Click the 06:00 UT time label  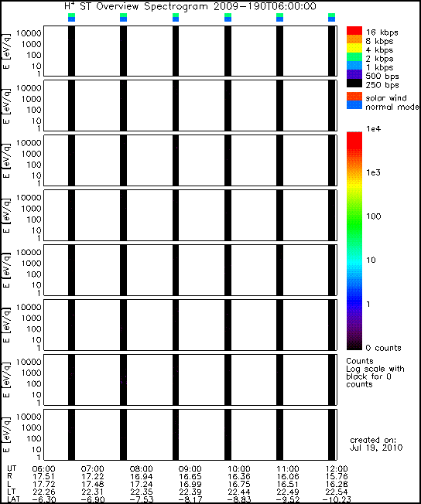click(44, 469)
